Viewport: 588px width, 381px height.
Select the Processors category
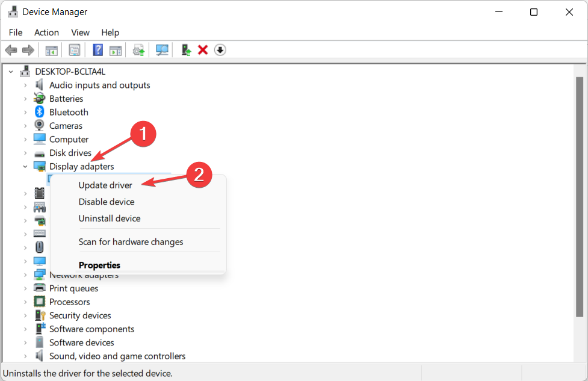(69, 302)
